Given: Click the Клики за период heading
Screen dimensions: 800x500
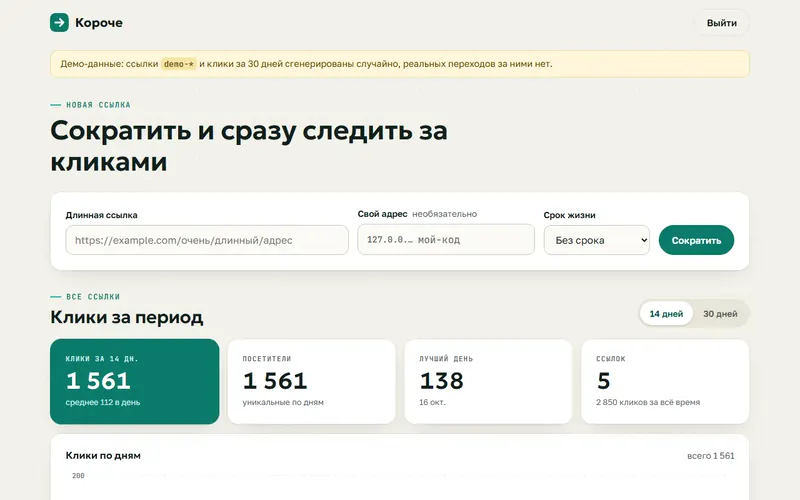Looking at the screenshot, I should (127, 317).
